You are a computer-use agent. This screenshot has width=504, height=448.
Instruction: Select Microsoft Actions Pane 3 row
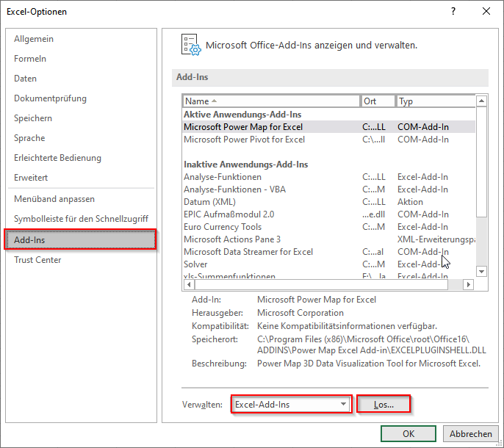(x=329, y=239)
